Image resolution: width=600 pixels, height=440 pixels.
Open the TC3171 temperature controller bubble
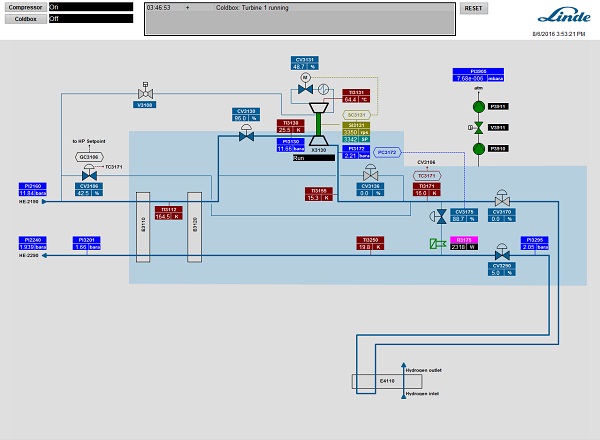427,175
